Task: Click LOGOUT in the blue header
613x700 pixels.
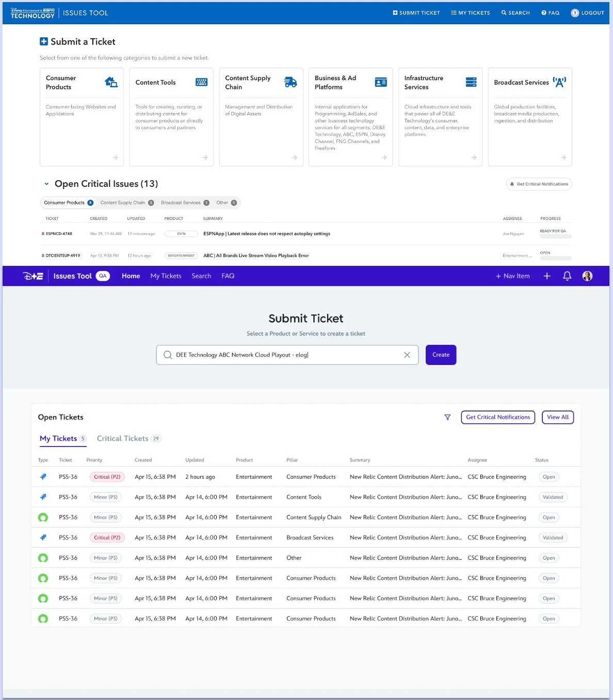Action: click(x=587, y=13)
